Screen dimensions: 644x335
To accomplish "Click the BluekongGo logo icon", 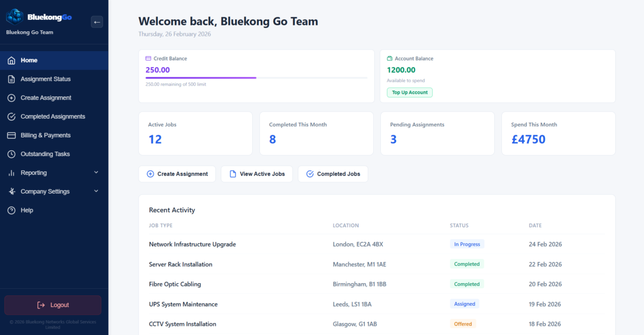I will click(14, 17).
